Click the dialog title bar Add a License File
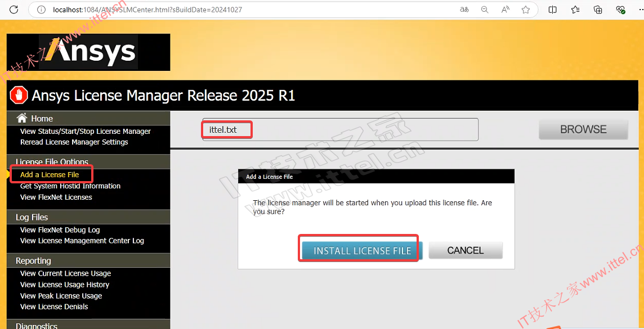The height and width of the screenshot is (329, 644). pyautogui.click(x=376, y=177)
